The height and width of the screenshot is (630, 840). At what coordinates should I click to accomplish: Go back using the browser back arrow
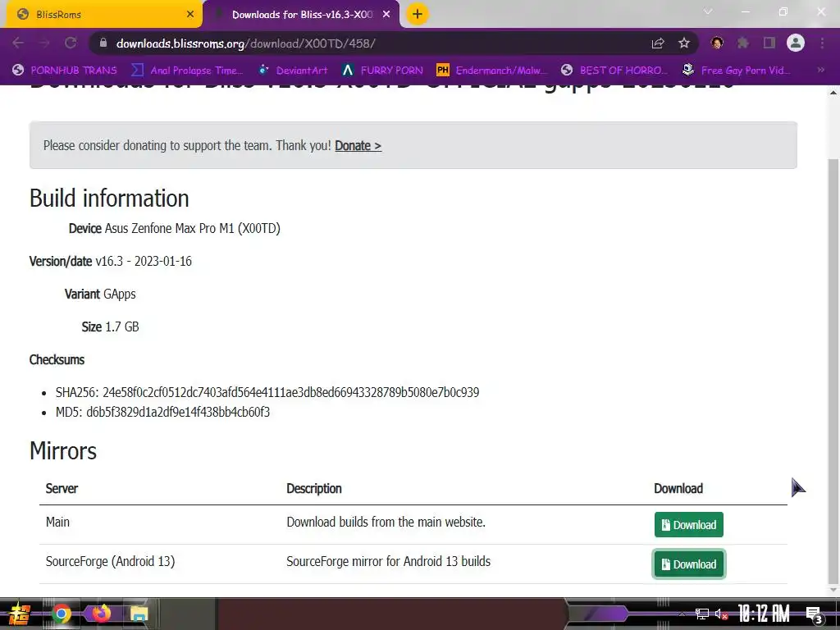pyautogui.click(x=18, y=43)
